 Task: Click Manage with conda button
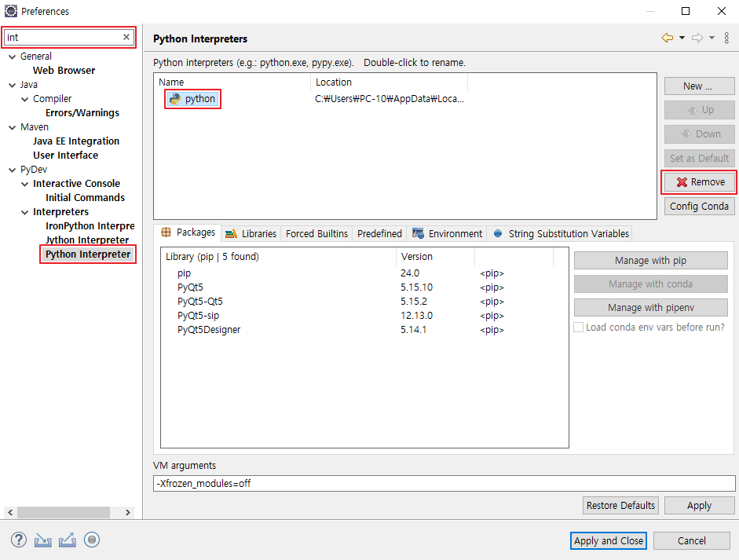coord(650,284)
